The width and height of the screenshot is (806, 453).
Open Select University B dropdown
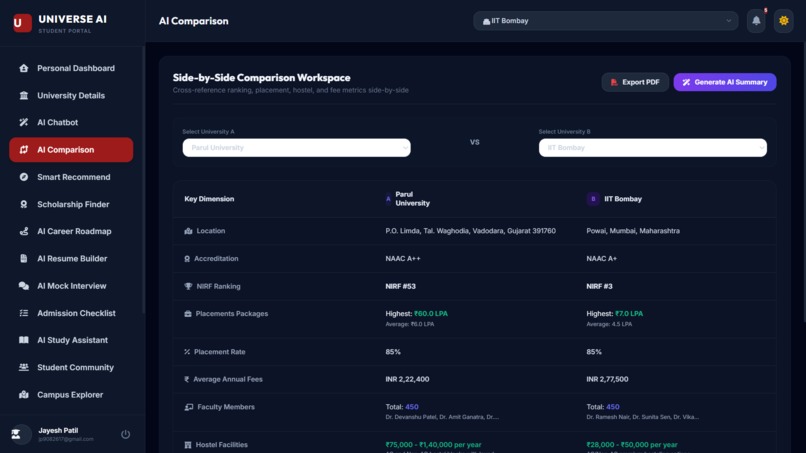653,148
